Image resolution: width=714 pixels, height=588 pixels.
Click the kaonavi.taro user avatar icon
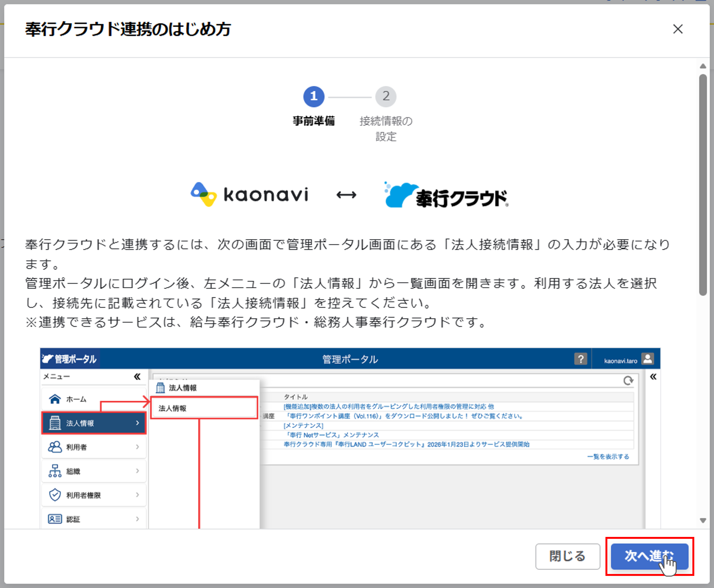pos(648,359)
